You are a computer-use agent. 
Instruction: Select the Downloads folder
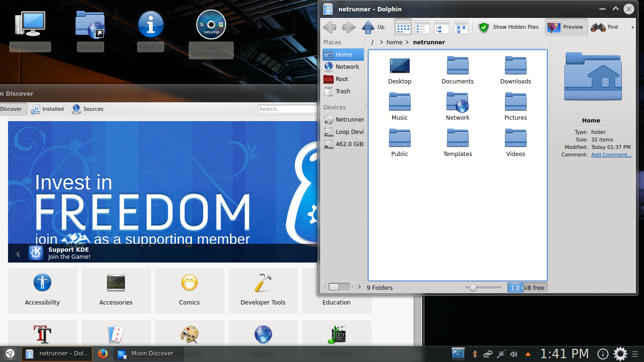pos(516,71)
